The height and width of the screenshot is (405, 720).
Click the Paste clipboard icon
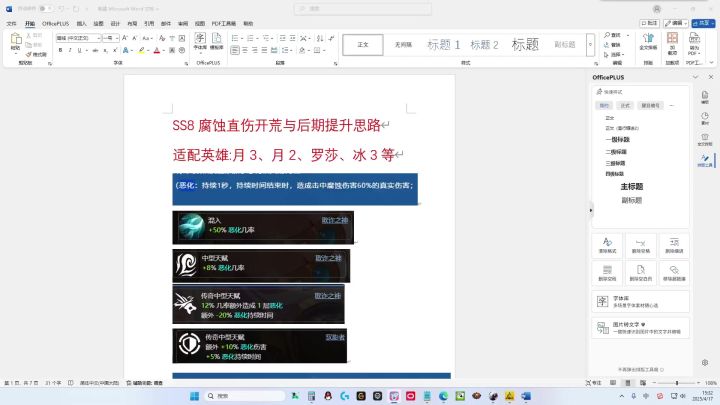[x=16, y=40]
